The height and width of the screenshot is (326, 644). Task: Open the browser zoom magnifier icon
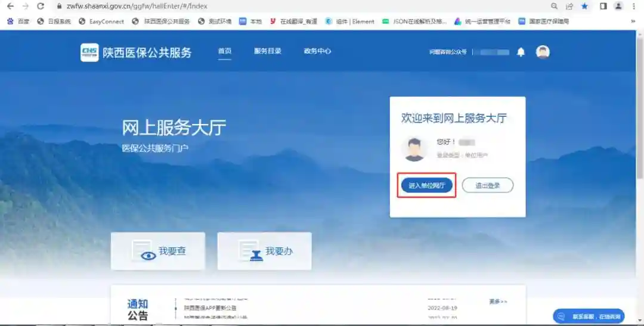554,6
